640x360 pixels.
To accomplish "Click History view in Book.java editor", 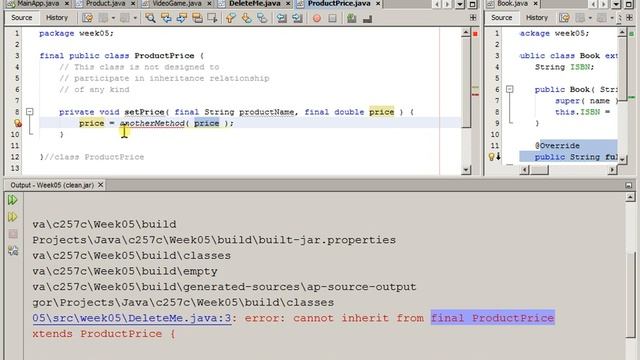I will tap(537, 18).
